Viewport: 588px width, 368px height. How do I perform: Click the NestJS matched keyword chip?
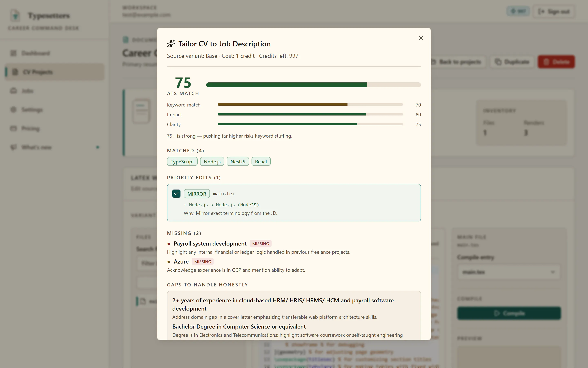tap(238, 161)
